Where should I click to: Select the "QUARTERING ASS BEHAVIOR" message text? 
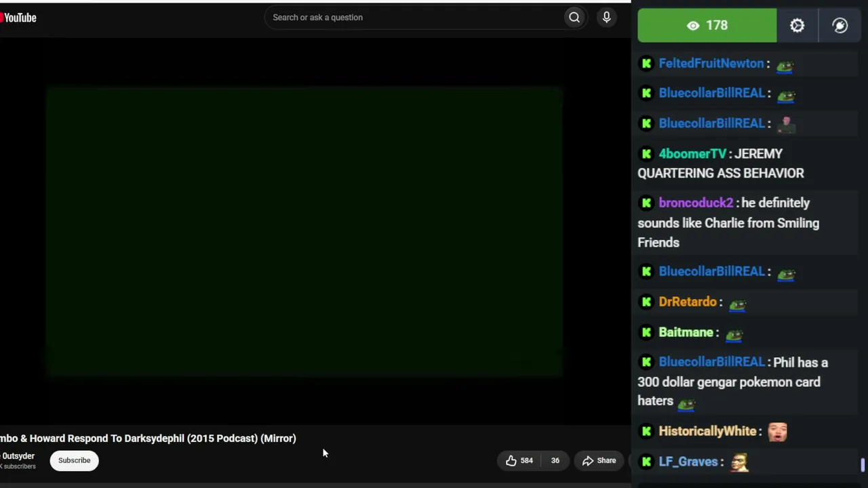coord(721,174)
